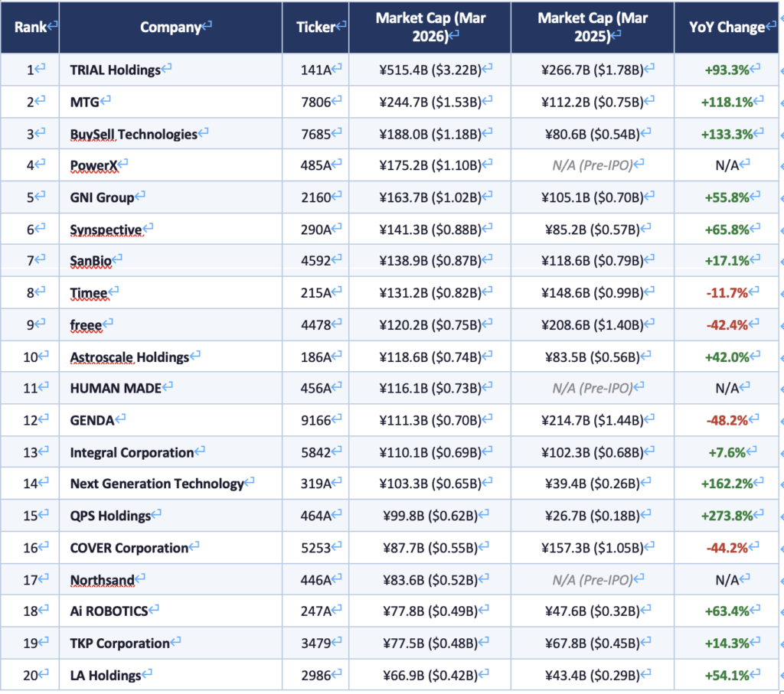
Task: Select the BuySell Technologies cell
Action: click(133, 134)
